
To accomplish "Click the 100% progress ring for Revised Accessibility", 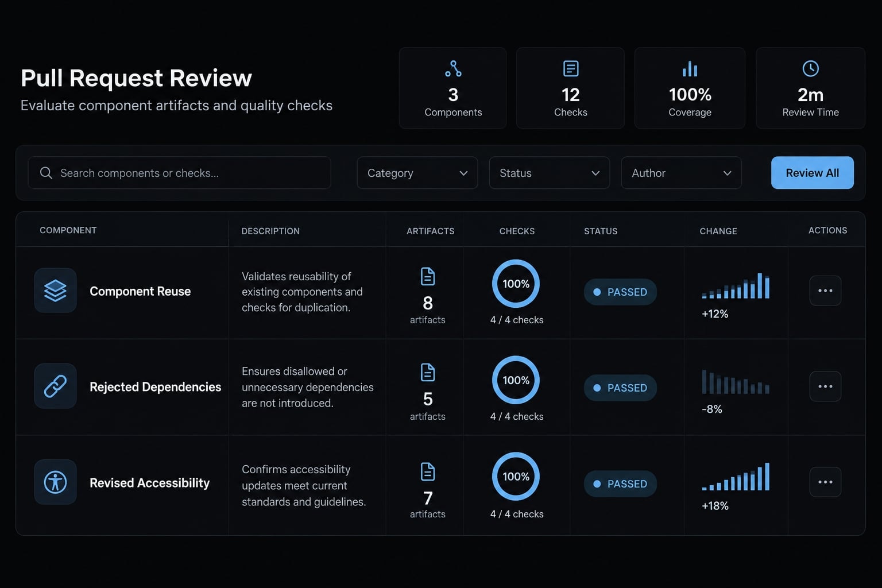I will [516, 477].
